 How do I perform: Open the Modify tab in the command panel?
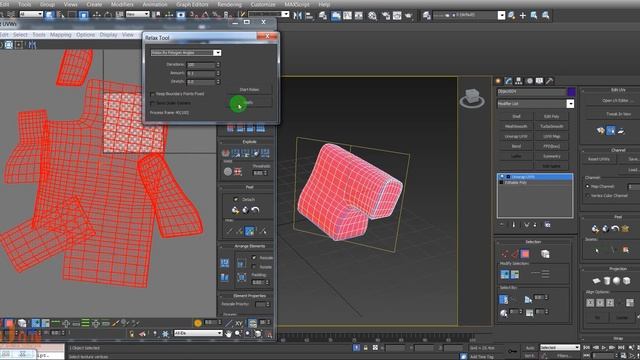[x=508, y=81]
